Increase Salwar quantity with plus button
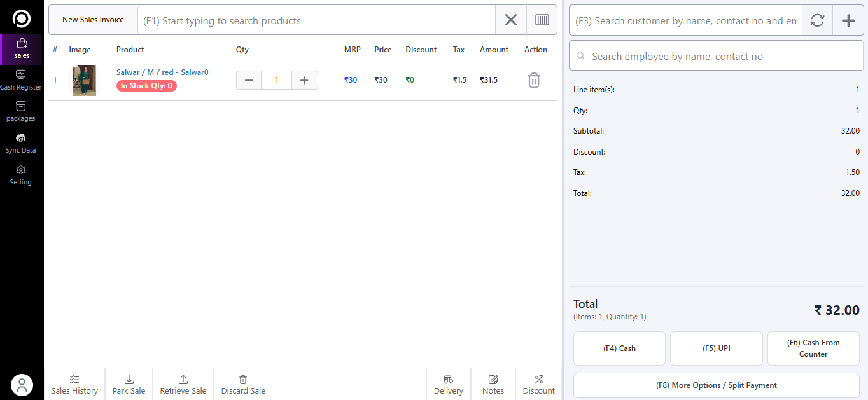This screenshot has width=868, height=400. click(304, 80)
